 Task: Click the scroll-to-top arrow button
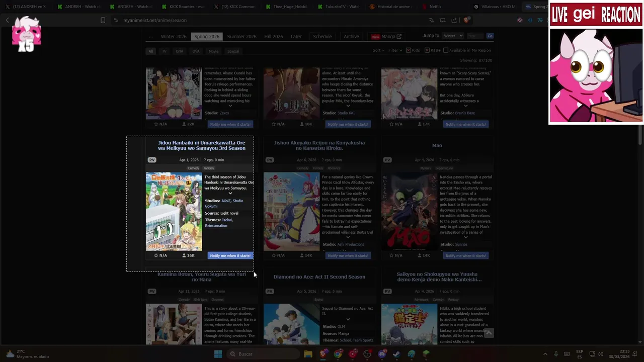(489, 333)
